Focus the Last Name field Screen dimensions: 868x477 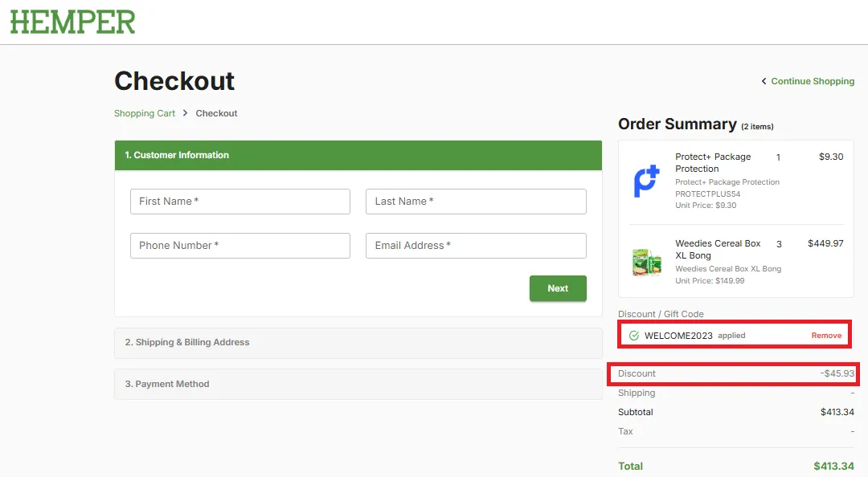pos(476,202)
